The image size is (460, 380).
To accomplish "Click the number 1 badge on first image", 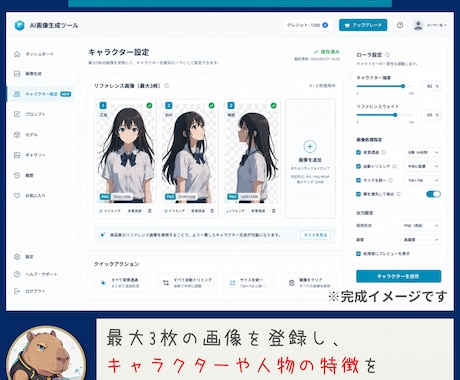I will click(103, 106).
